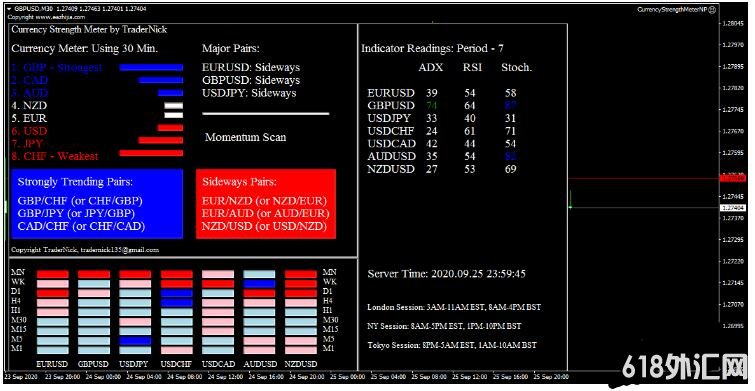
Task: Click the red Sideways Pairs box
Action: coord(266,204)
